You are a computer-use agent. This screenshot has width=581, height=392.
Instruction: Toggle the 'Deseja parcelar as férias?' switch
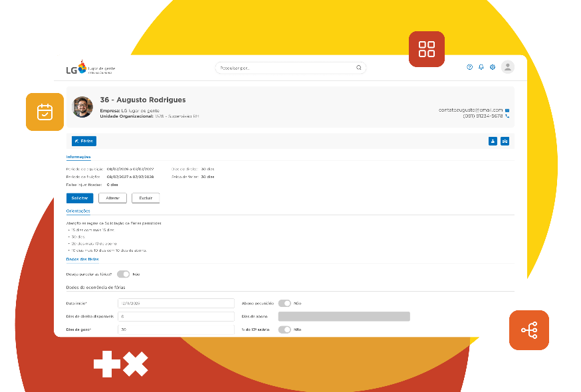tap(123, 274)
